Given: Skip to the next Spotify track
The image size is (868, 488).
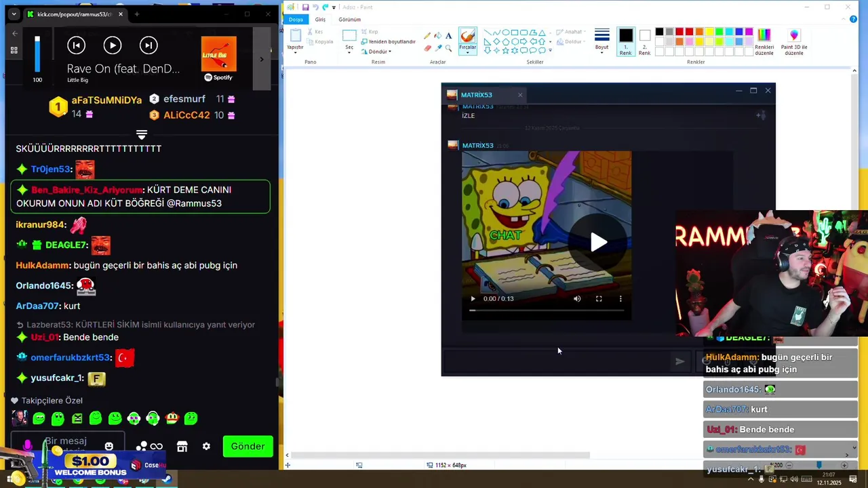Looking at the screenshot, I should [149, 45].
